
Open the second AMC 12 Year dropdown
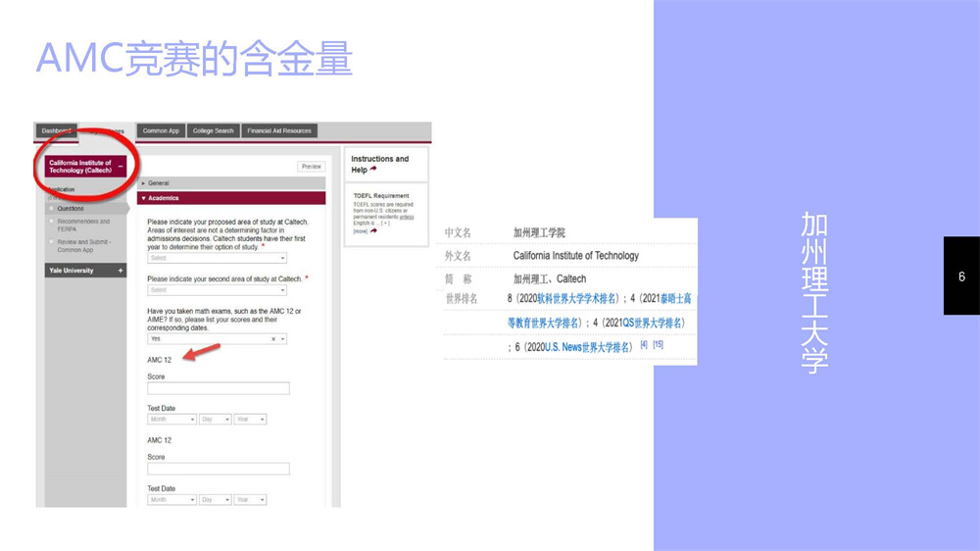click(x=250, y=500)
